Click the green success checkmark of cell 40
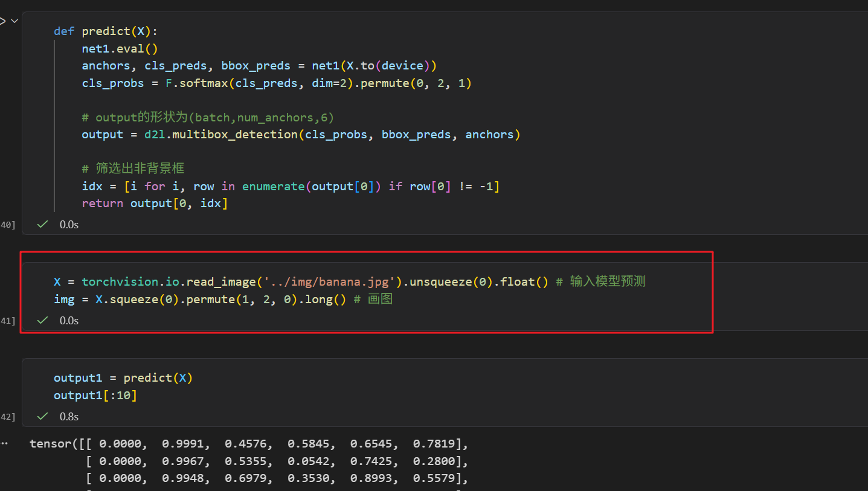 [42, 224]
